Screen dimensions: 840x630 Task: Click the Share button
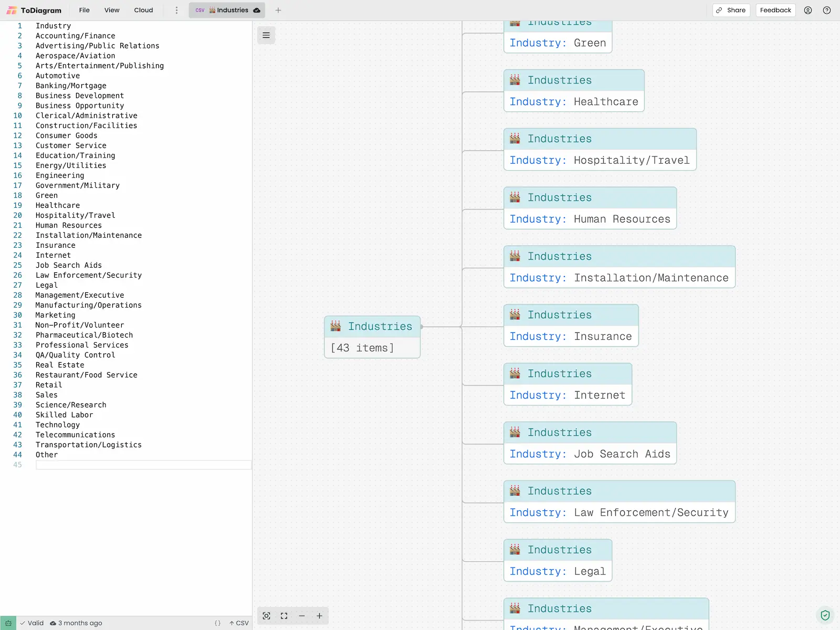click(x=731, y=10)
